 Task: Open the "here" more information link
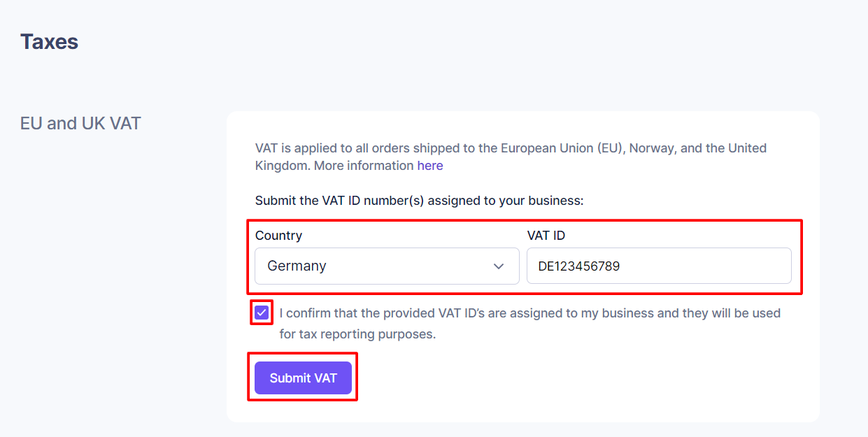[x=430, y=166]
